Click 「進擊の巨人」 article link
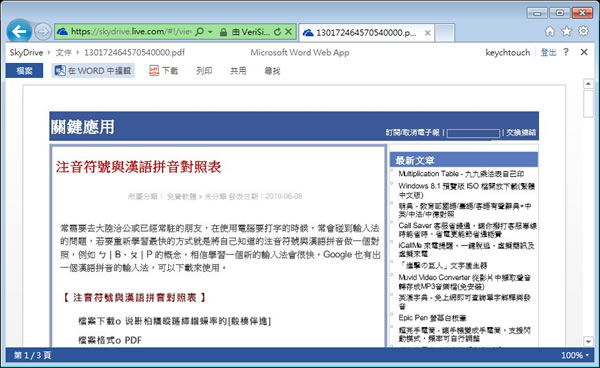This screenshot has height=368, width=600. click(x=443, y=265)
